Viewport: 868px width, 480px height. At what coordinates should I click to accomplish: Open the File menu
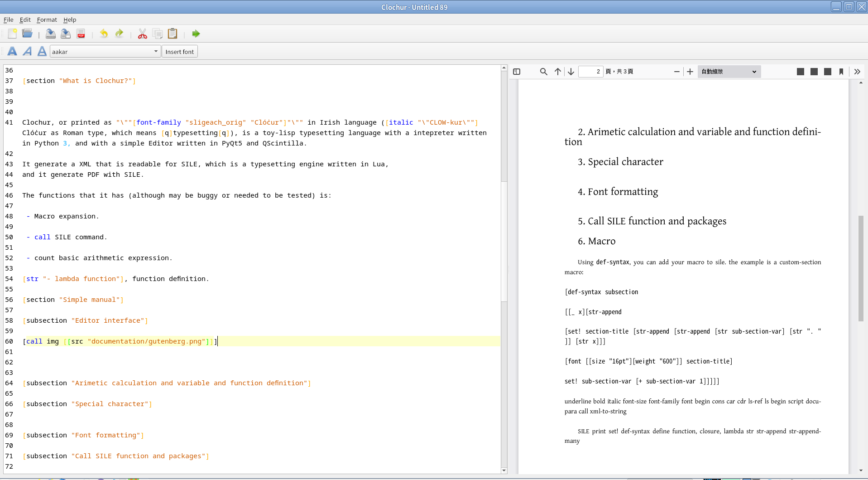click(8, 19)
